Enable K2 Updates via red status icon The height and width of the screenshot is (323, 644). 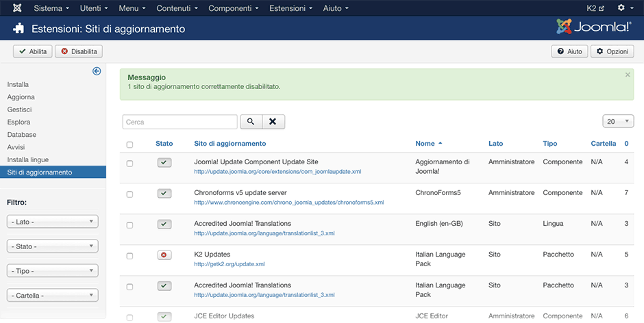pos(164,255)
